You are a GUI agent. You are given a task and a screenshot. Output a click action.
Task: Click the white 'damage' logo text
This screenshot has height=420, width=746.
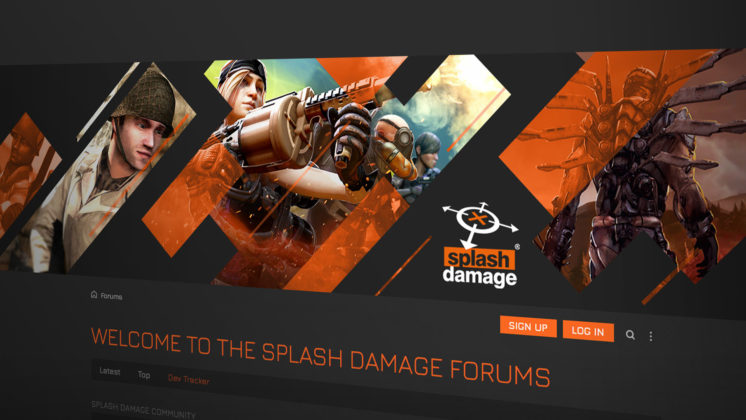480,277
